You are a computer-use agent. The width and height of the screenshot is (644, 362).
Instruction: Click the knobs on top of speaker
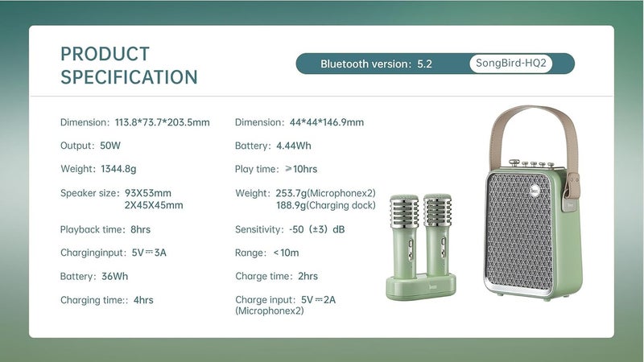tap(532, 163)
